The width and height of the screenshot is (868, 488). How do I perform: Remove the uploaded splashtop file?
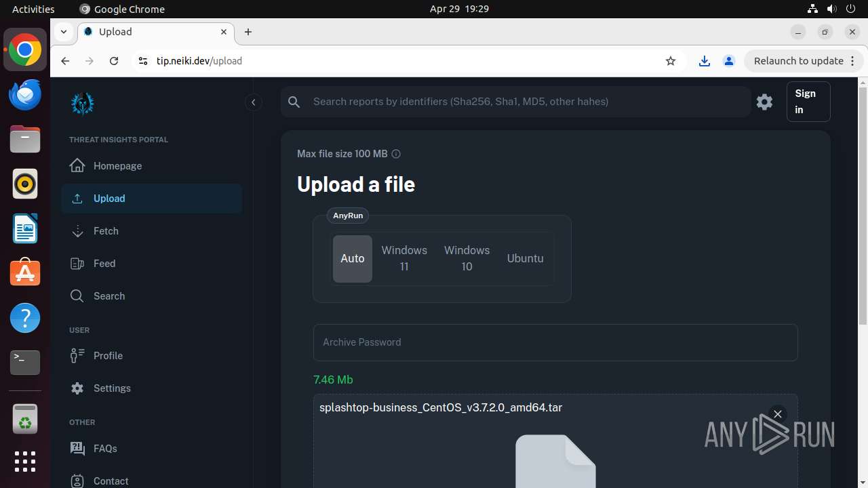click(x=778, y=414)
